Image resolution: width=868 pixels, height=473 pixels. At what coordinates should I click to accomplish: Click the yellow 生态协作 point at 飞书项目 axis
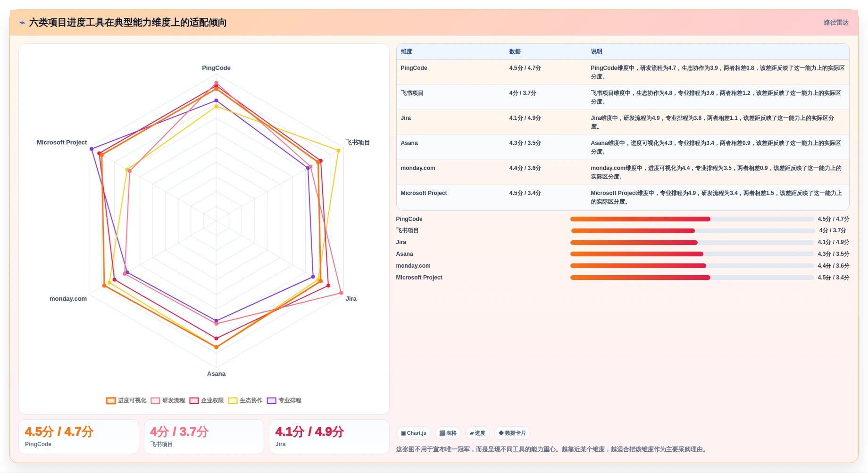[x=338, y=151]
